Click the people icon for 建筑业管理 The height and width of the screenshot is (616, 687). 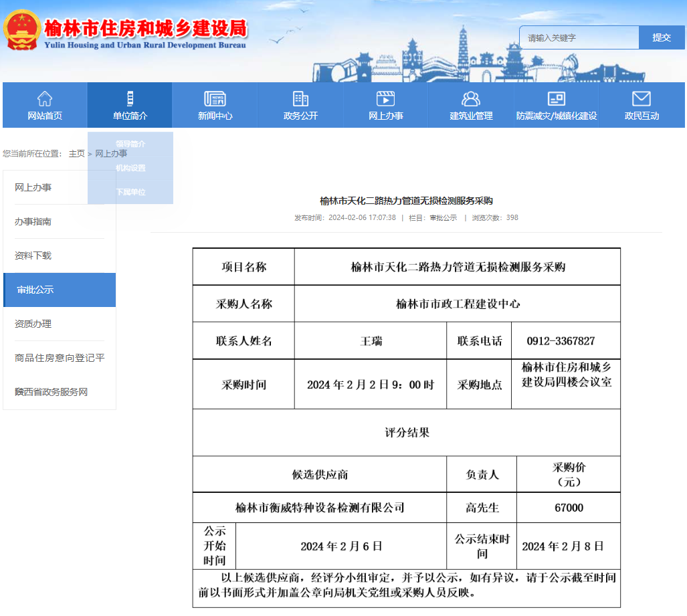[471, 98]
